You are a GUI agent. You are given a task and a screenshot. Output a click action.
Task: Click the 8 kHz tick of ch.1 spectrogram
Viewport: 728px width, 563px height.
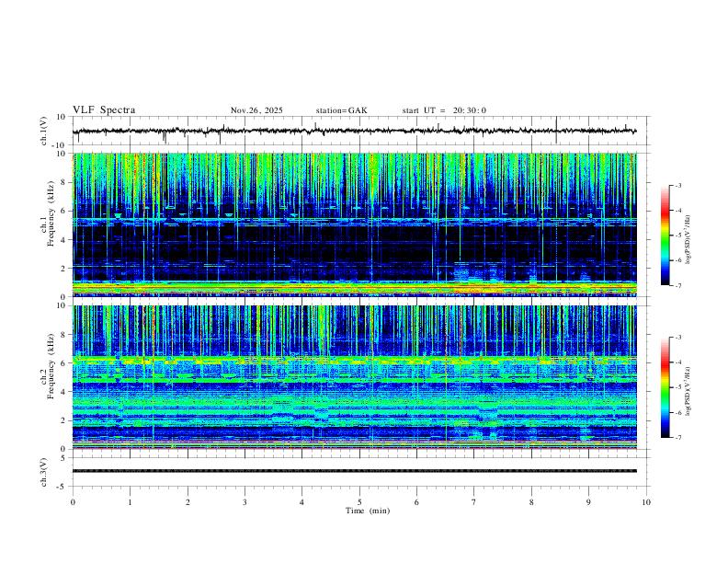coord(64,182)
